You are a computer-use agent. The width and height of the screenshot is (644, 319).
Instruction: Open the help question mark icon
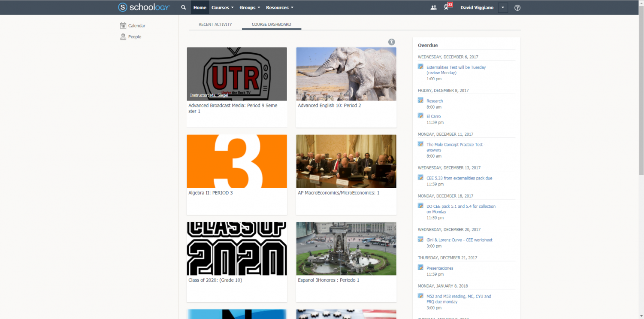(517, 7)
